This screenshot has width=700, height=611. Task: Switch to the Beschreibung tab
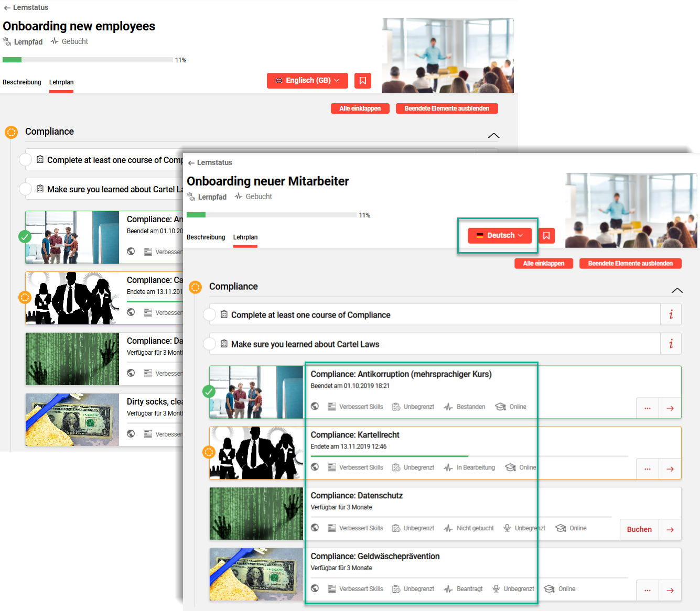click(x=206, y=237)
